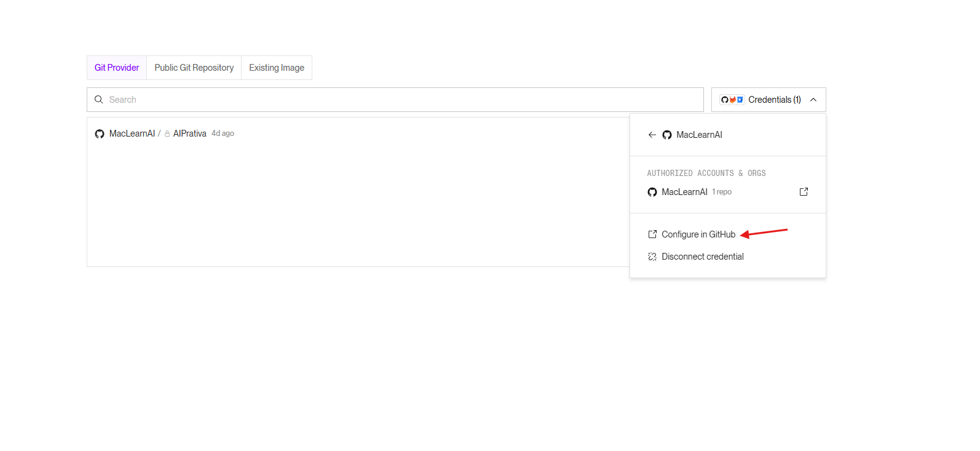Switch to the Git Provider tab
The image size is (980, 451).
click(117, 68)
